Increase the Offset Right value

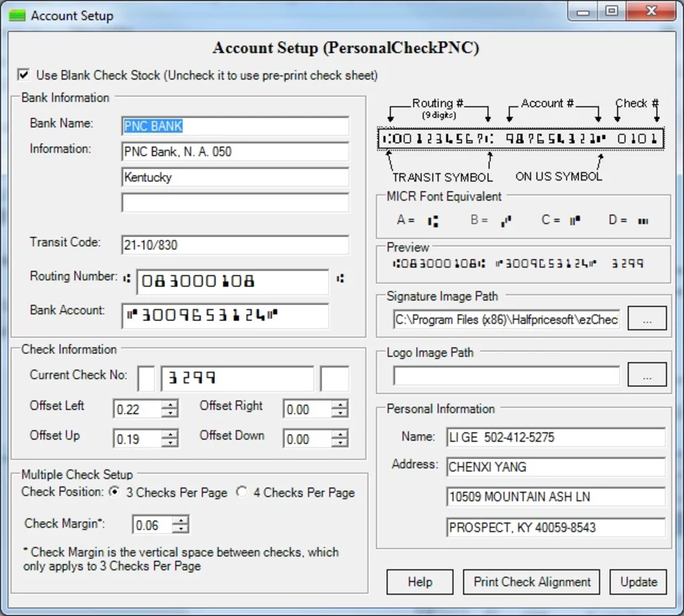pos(342,404)
